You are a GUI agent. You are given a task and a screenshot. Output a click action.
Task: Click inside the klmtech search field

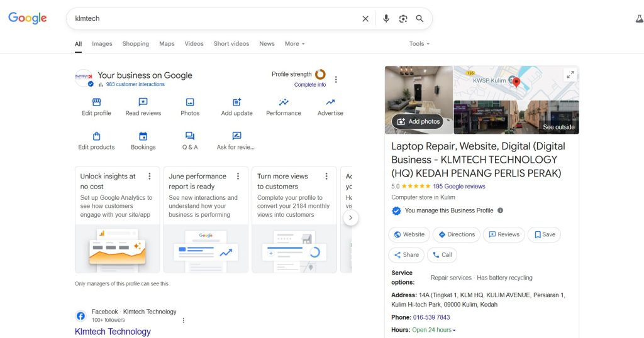(x=214, y=19)
